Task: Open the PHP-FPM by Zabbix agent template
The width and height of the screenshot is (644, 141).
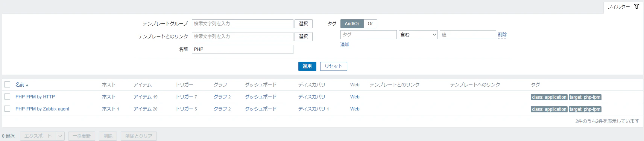Action: 42,109
